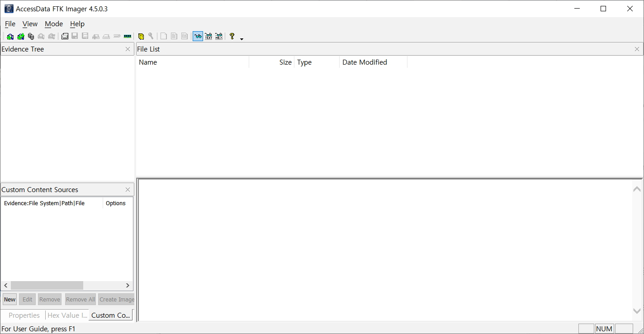Click the Create Disk Image icon
Image resolution: width=644 pixels, height=334 pixels.
65,37
